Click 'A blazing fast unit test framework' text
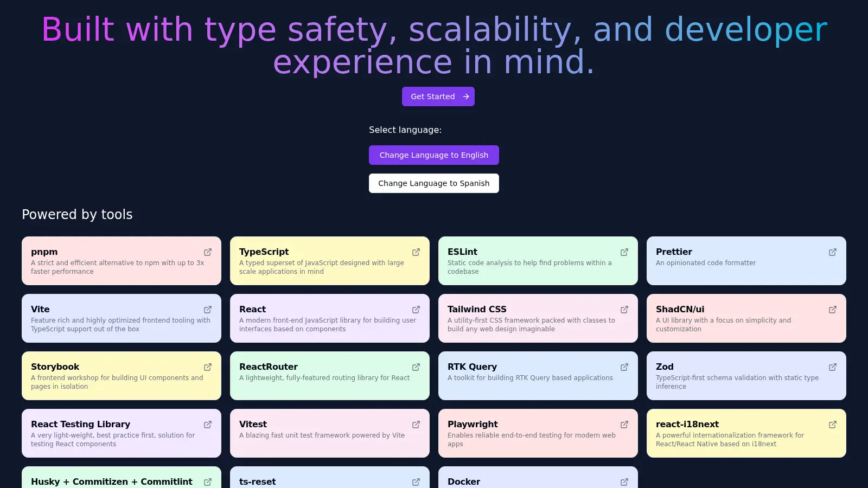The height and width of the screenshot is (488, 868). click(322, 435)
